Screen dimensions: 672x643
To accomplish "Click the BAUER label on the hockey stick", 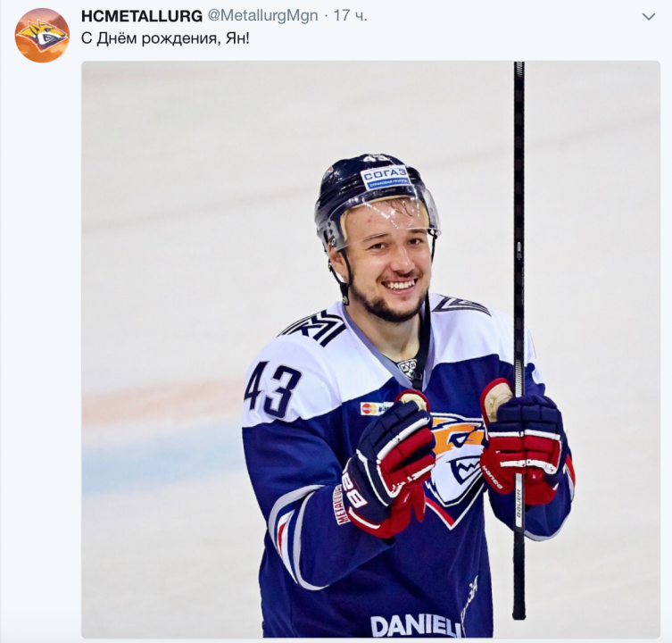I will coord(519,508).
